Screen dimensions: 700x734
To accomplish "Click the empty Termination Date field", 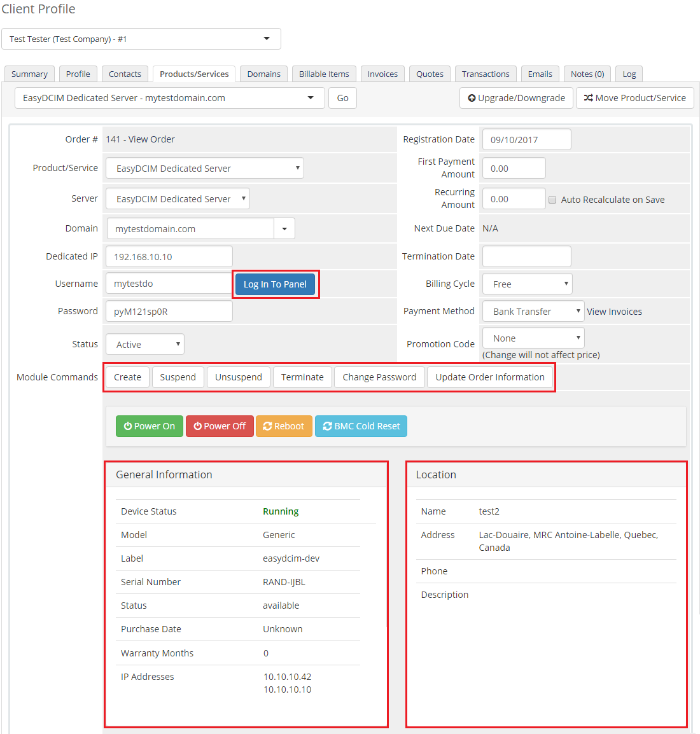I will (527, 256).
